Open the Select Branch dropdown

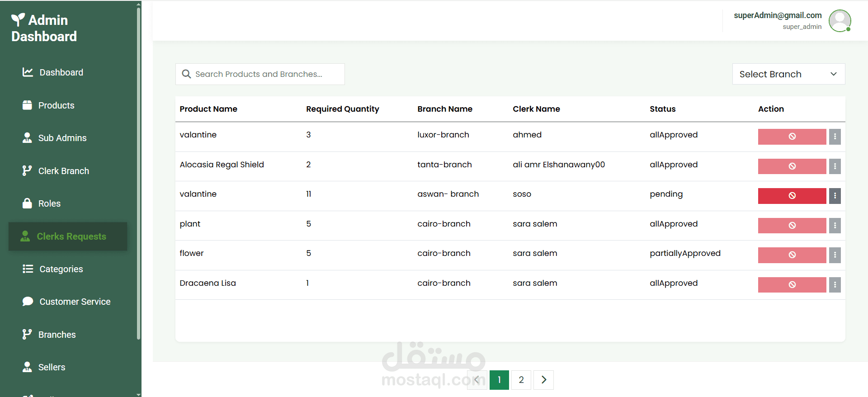pyautogui.click(x=788, y=74)
